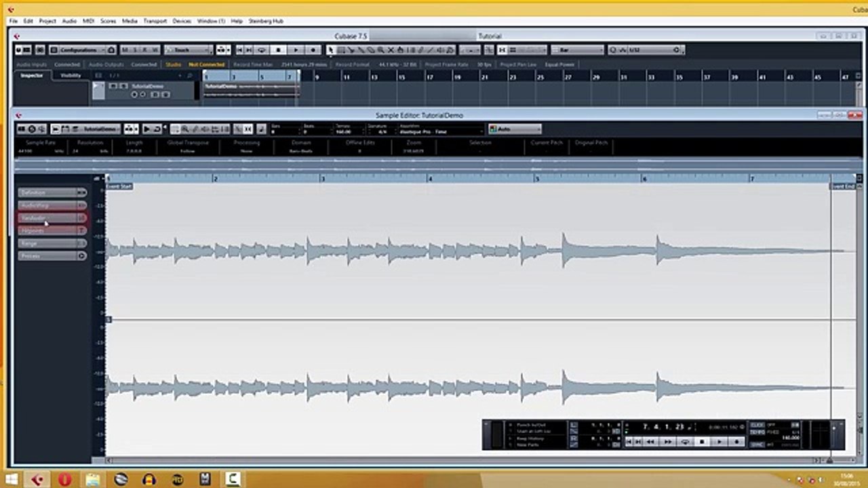Image resolution: width=868 pixels, height=488 pixels.
Task: Click Stop in project window transport
Action: pyautogui.click(x=277, y=49)
